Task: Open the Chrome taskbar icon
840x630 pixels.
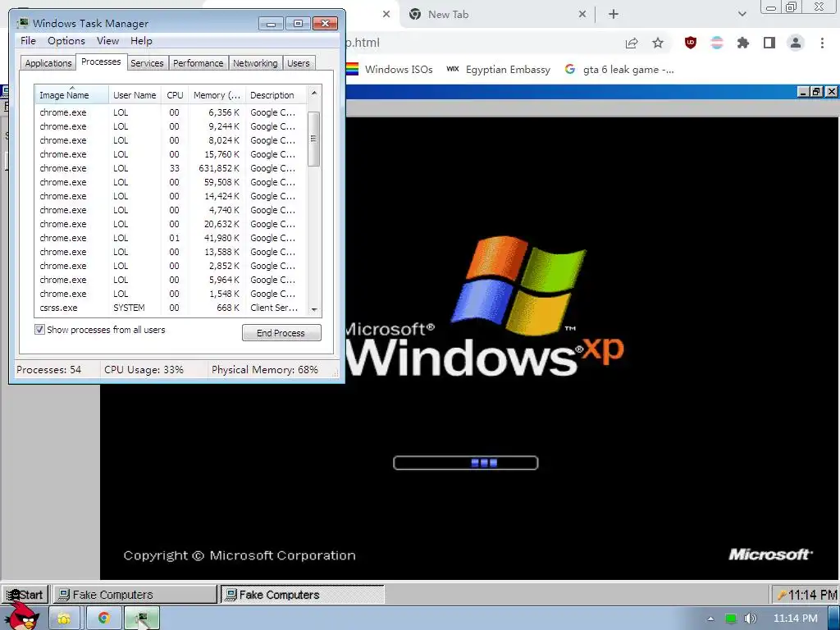Action: tap(103, 619)
